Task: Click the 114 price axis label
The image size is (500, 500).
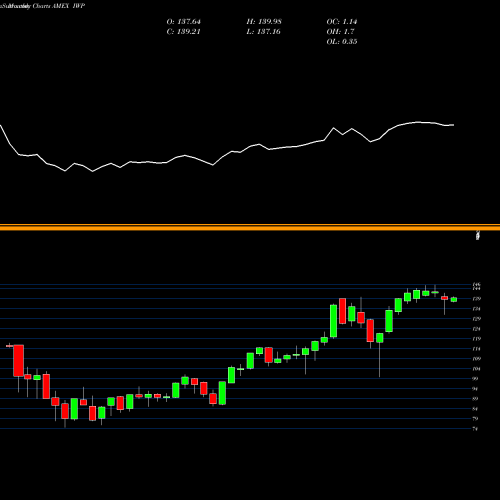Action: click(x=477, y=349)
